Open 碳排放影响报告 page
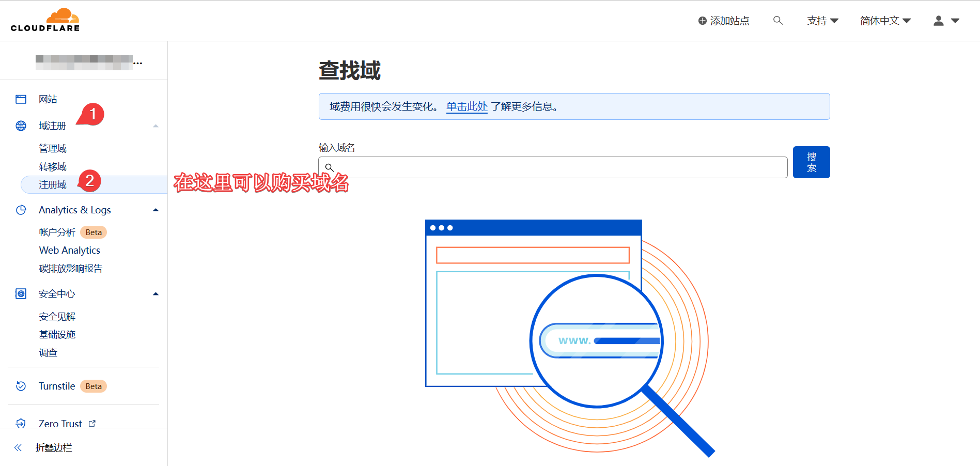This screenshot has height=466, width=980. [71, 269]
